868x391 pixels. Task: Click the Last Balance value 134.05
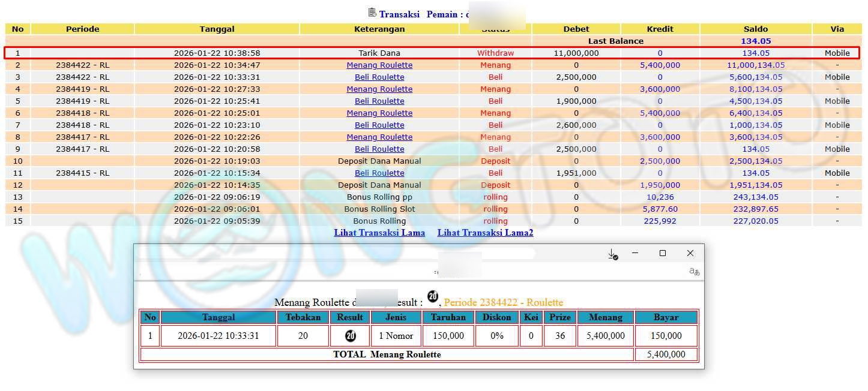[756, 41]
